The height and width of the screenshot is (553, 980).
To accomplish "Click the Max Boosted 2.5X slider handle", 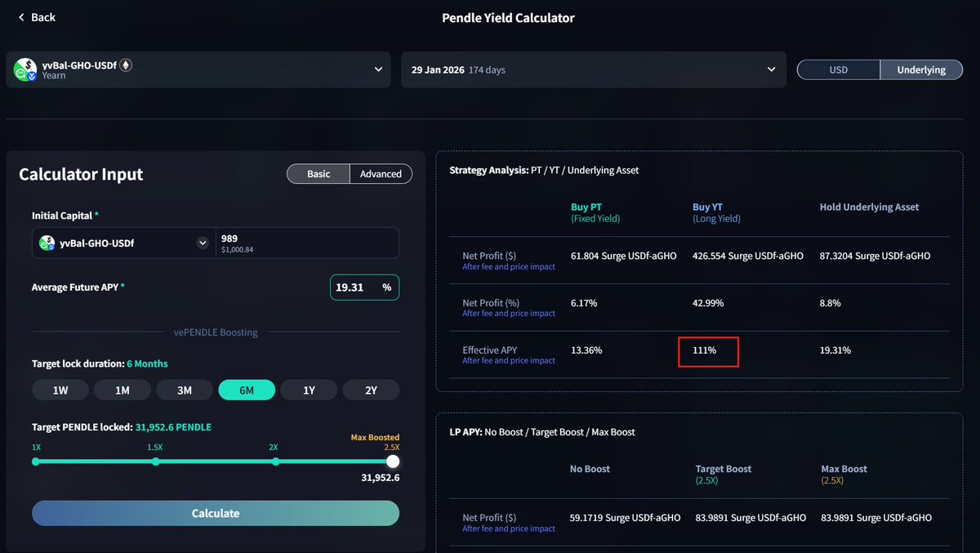I will (x=393, y=462).
